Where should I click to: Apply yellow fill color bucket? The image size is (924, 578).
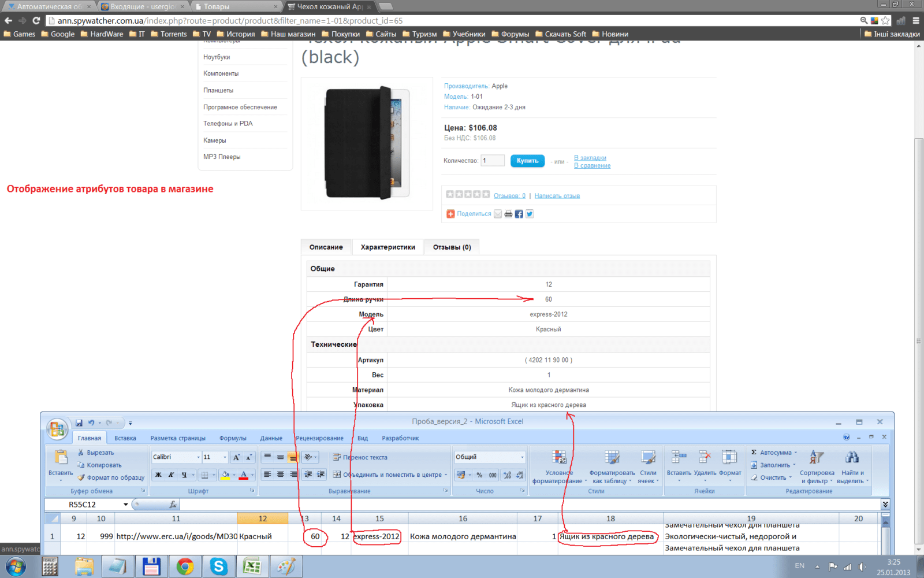pyautogui.click(x=226, y=475)
